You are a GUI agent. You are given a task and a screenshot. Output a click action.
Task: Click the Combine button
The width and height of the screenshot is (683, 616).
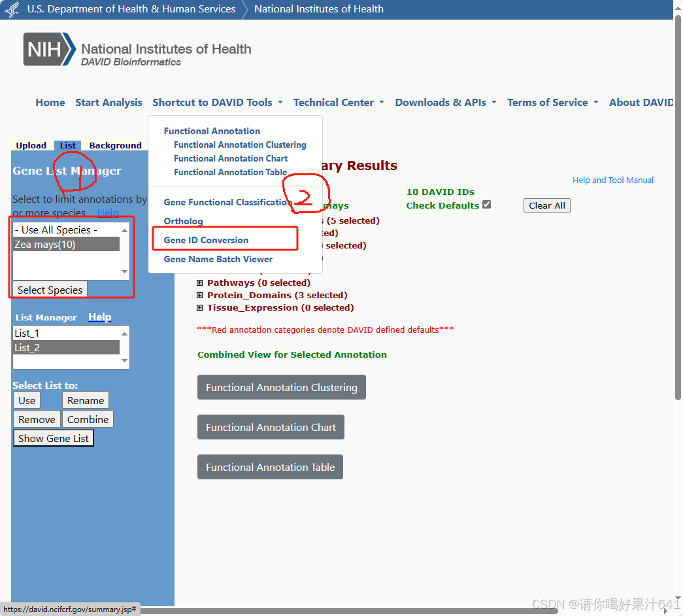pyautogui.click(x=88, y=419)
